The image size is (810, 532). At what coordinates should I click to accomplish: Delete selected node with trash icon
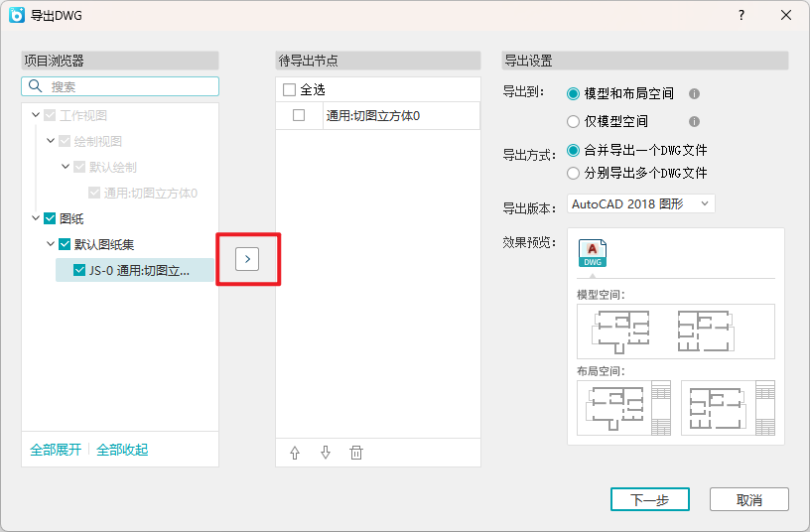356,453
